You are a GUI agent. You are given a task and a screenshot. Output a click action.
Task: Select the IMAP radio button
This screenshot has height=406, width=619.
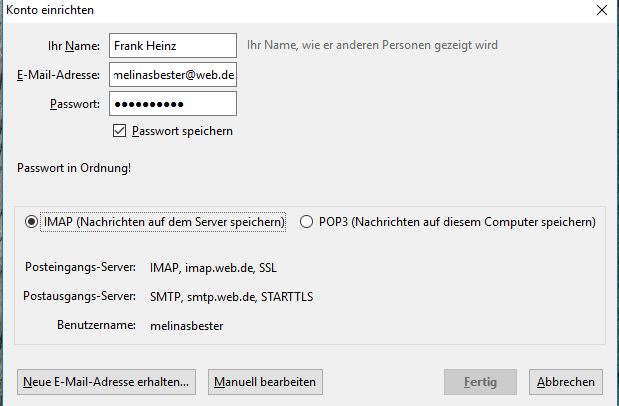(32, 222)
